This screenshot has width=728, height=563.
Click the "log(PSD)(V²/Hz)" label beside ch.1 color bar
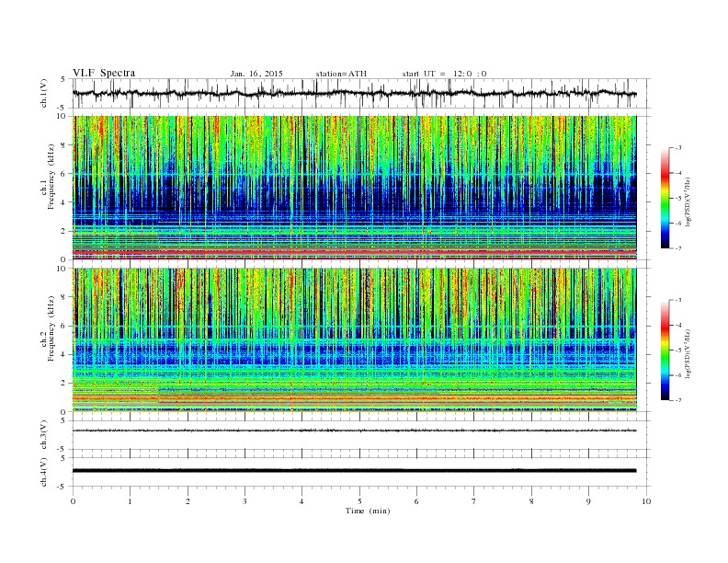688,201
